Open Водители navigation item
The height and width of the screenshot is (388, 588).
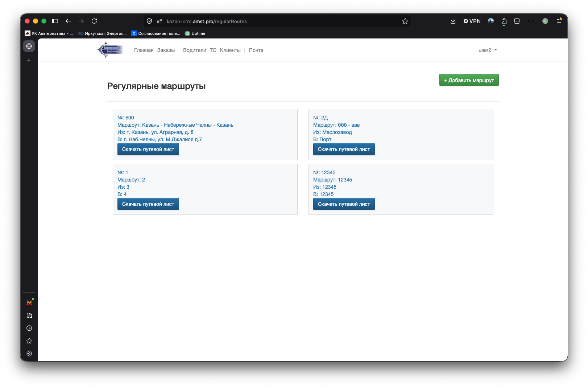click(x=195, y=50)
